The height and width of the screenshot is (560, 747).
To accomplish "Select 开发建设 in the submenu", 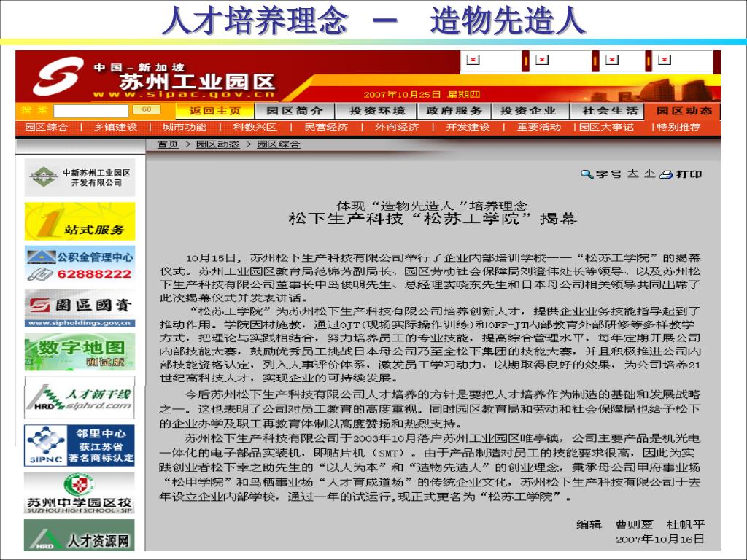I will coord(468,127).
